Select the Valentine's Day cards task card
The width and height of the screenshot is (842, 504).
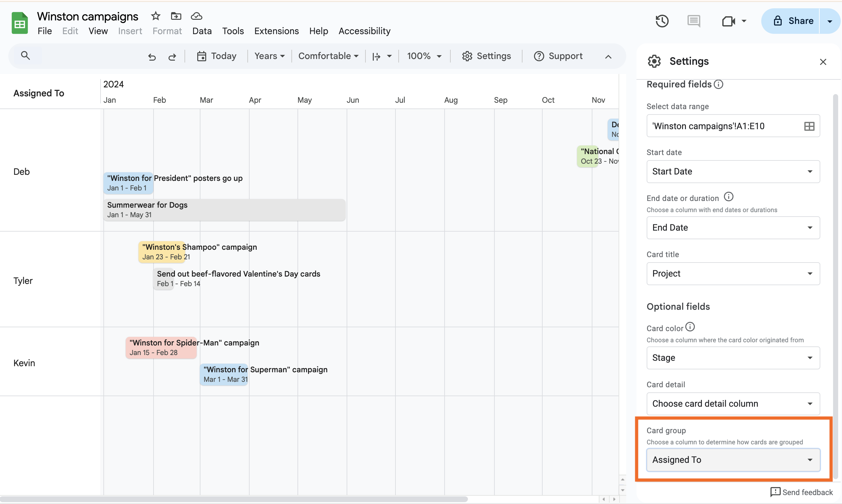[x=163, y=278]
